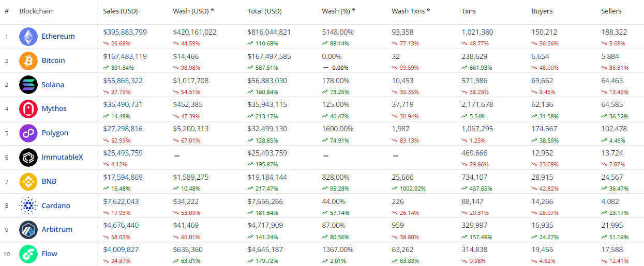Open the Polygon blockchain link
Image resolution: width=644 pixels, height=266 pixels.
tap(55, 133)
